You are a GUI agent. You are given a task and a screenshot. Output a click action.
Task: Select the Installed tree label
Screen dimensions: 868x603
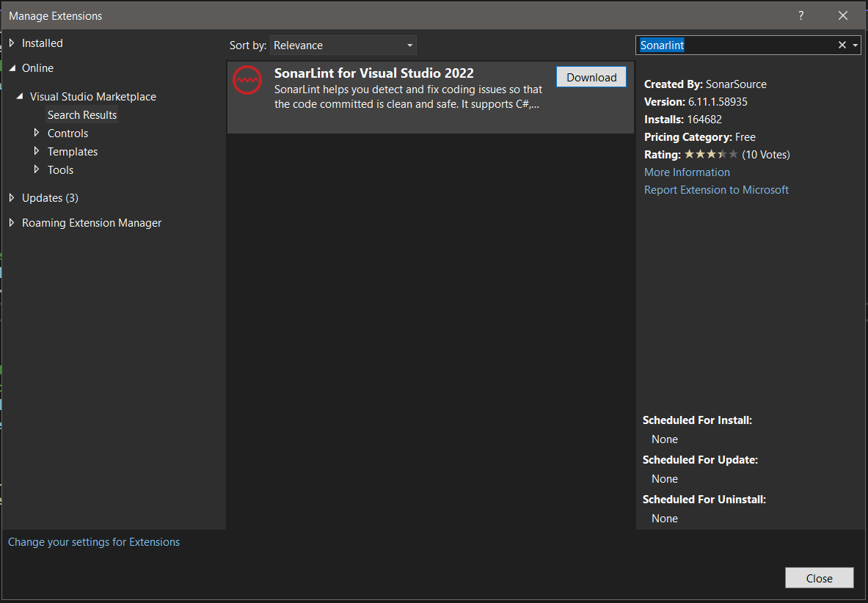[x=42, y=43]
